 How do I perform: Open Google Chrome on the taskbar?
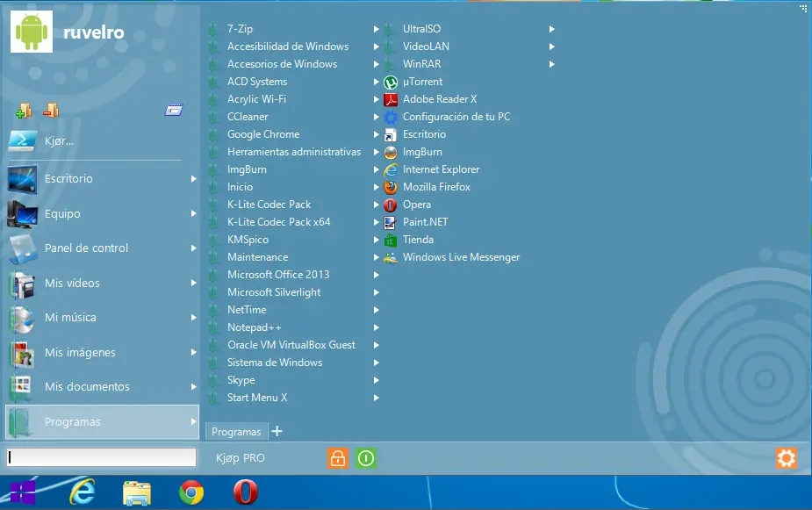(x=191, y=492)
